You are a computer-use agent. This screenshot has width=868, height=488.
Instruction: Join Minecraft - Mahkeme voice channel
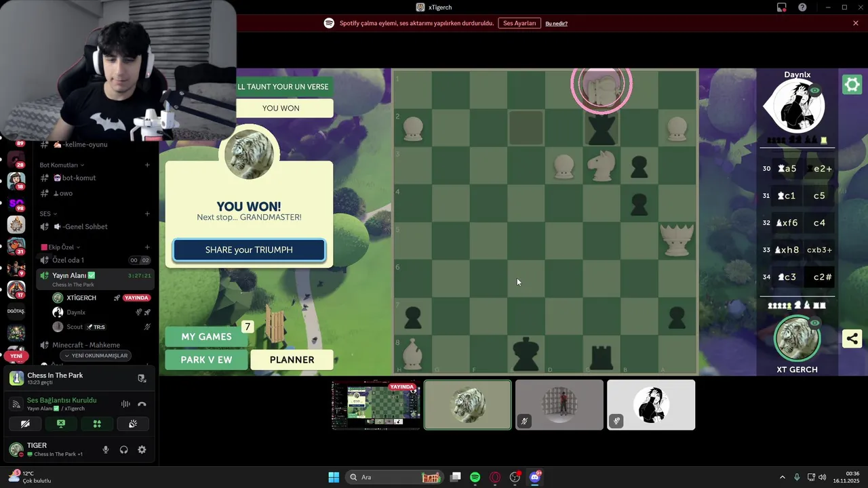[x=95, y=345]
